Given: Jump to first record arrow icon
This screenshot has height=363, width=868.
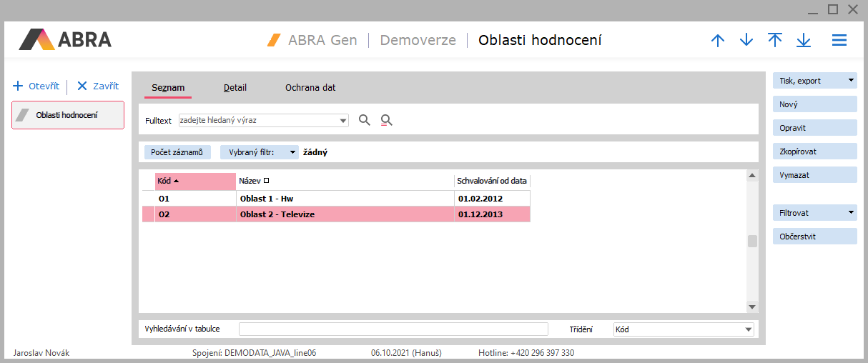Looking at the screenshot, I should tap(775, 41).
